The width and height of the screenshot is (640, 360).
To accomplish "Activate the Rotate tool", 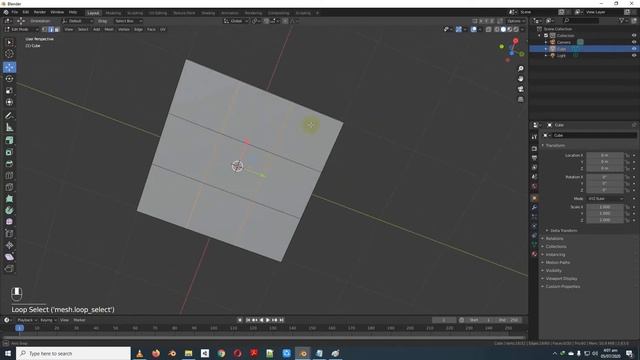I will (x=9, y=79).
